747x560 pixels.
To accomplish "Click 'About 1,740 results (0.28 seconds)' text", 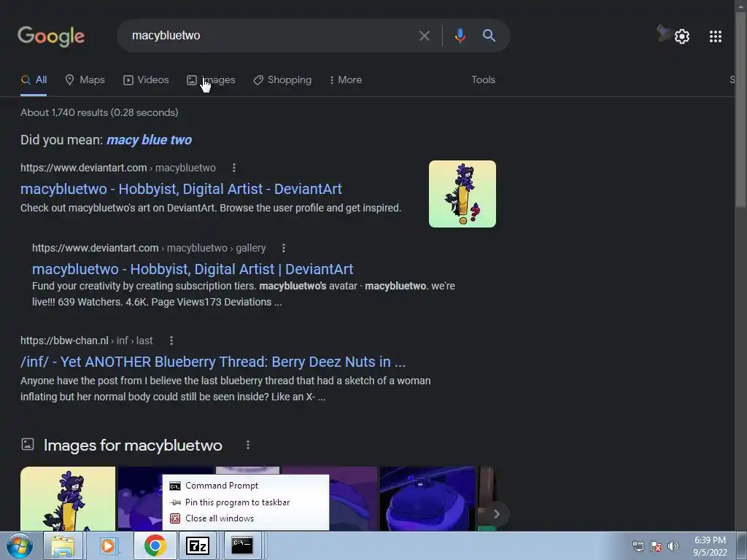I will [99, 113].
